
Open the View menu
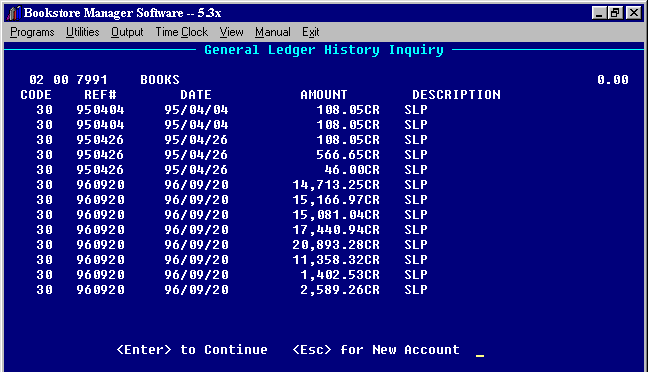tap(231, 32)
